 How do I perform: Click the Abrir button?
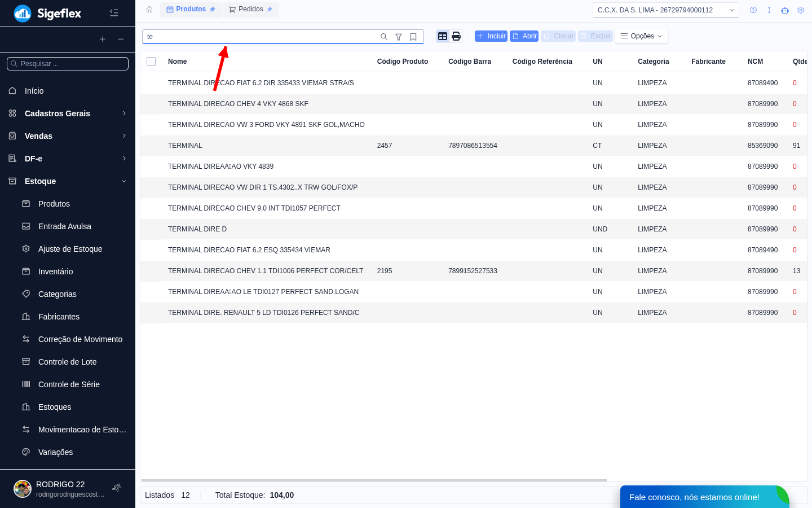click(524, 36)
